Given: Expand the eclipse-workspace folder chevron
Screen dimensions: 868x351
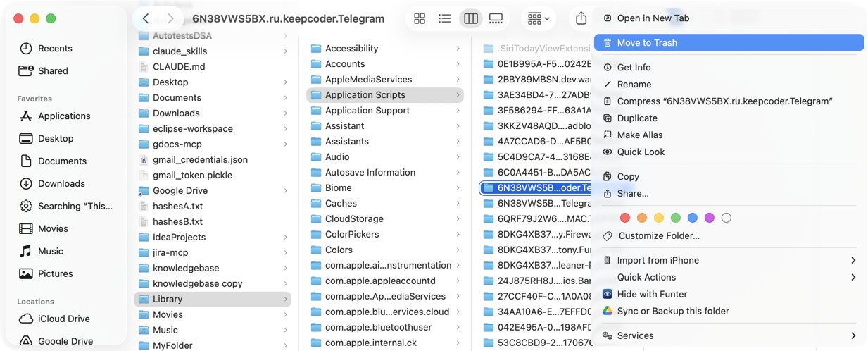Looking at the screenshot, I should [286, 129].
